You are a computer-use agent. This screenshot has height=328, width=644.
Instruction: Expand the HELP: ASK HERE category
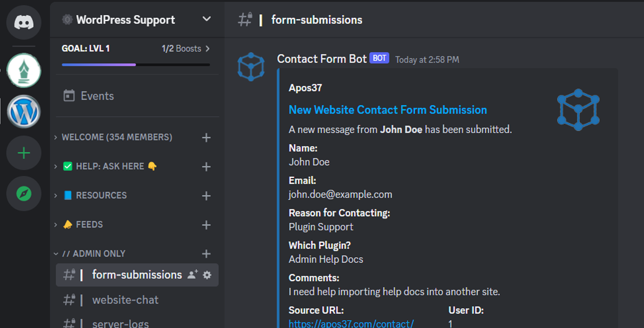click(109, 166)
